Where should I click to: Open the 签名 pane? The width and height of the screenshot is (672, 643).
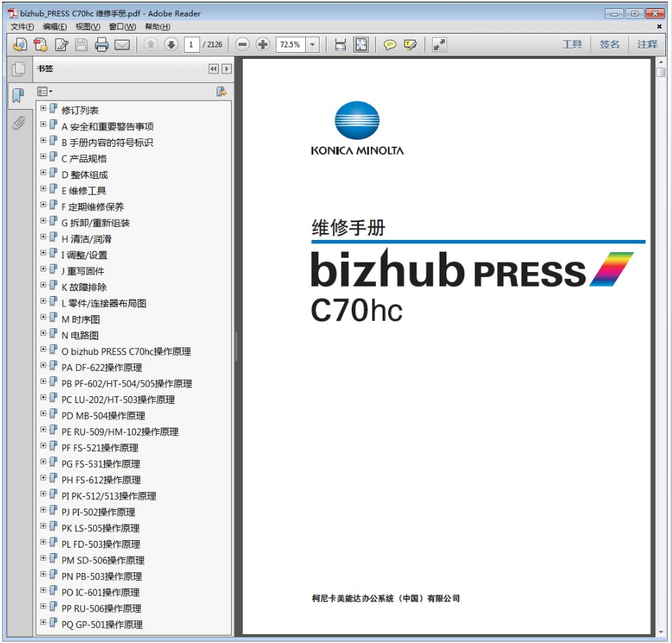(610, 44)
